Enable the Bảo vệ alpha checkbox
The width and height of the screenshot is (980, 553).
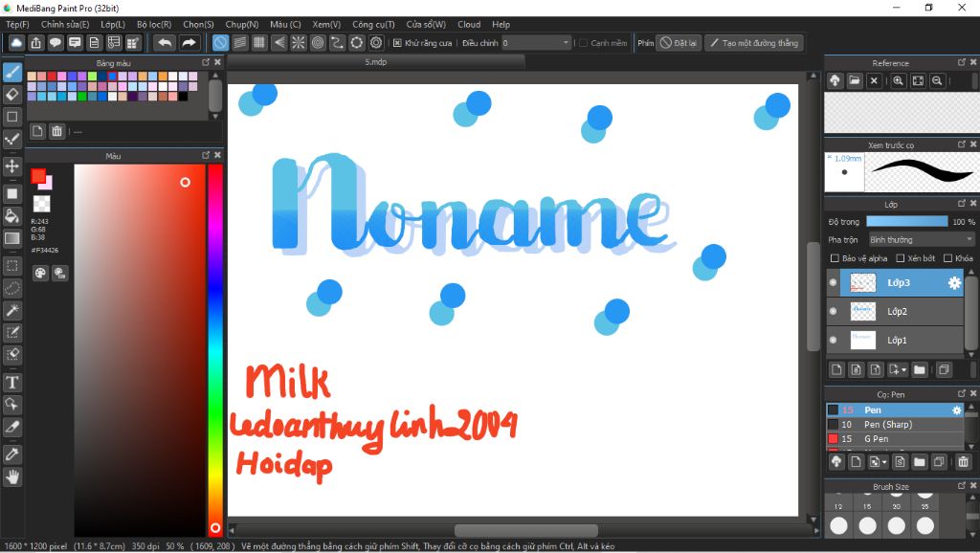pos(835,258)
